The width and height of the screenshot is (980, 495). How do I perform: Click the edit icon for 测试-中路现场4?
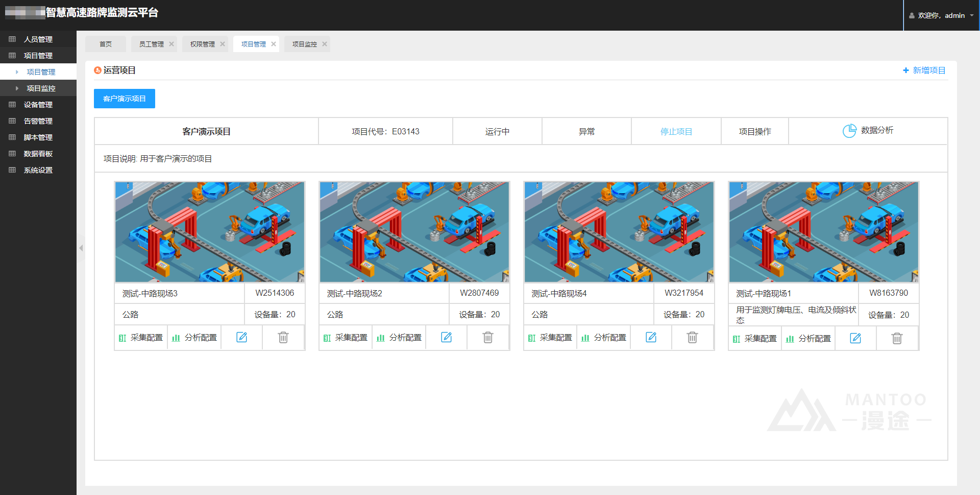651,337
